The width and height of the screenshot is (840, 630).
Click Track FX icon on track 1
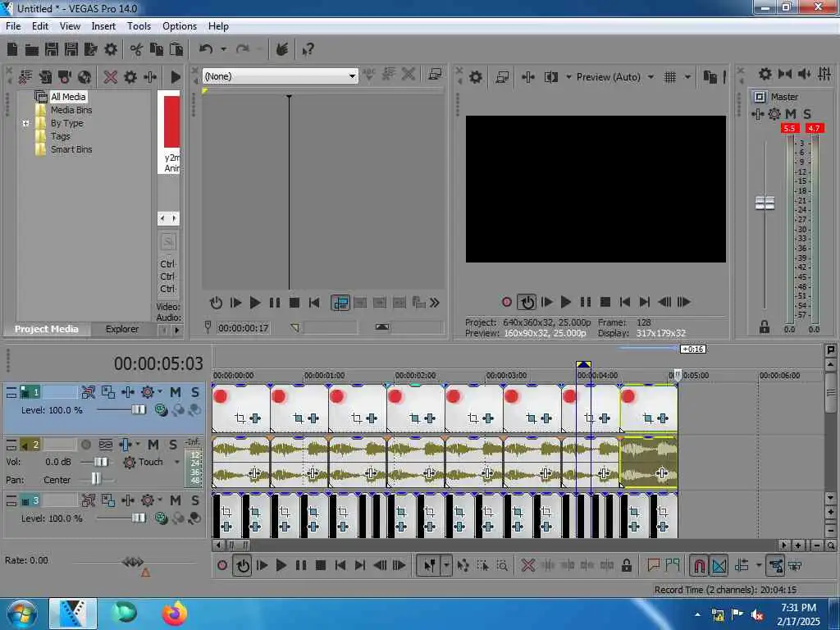(127, 392)
